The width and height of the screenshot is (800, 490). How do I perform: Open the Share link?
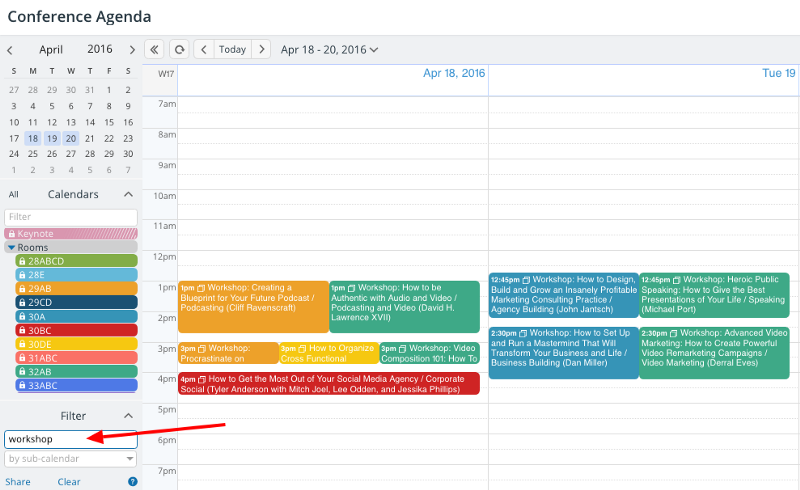(x=18, y=482)
